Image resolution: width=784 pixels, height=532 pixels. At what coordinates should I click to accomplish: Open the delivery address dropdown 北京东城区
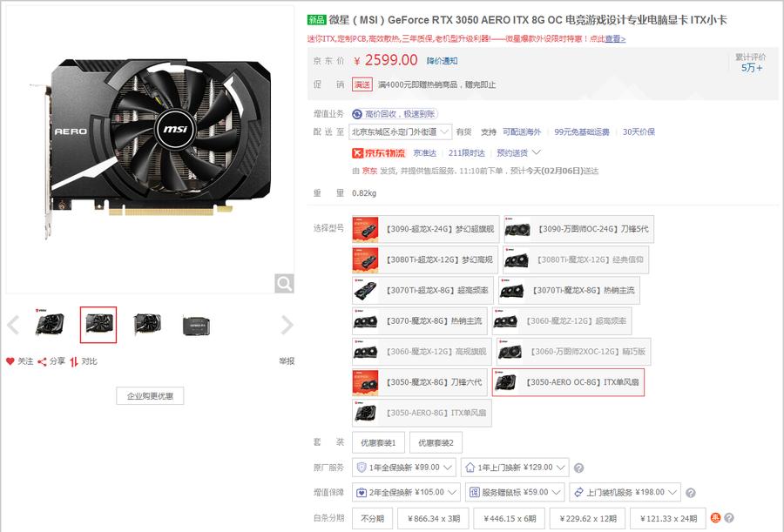point(401,132)
